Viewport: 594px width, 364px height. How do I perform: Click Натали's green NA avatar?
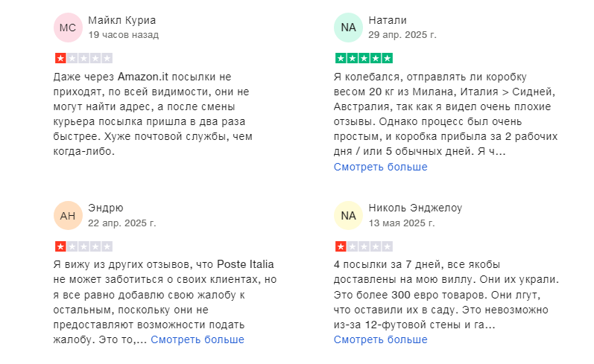click(348, 28)
